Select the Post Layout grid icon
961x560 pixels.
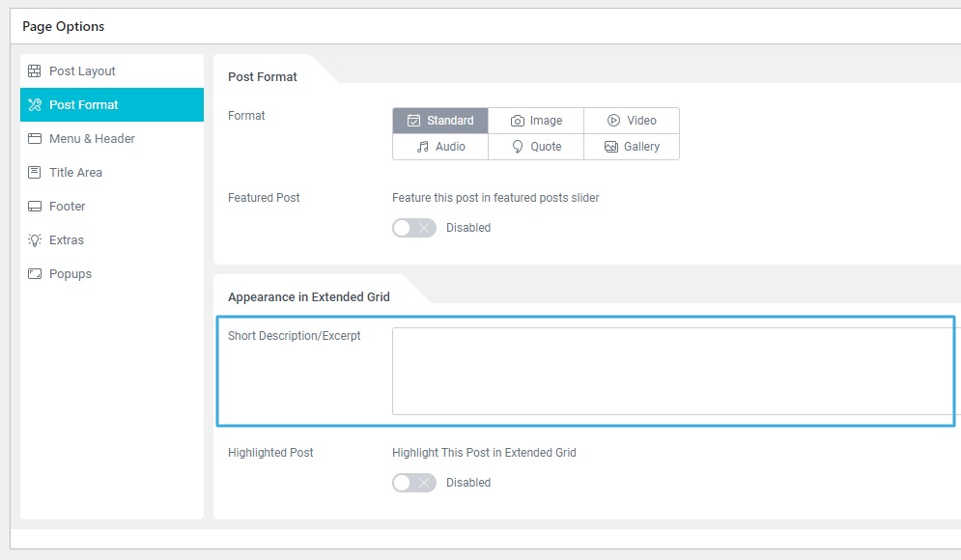[36, 70]
